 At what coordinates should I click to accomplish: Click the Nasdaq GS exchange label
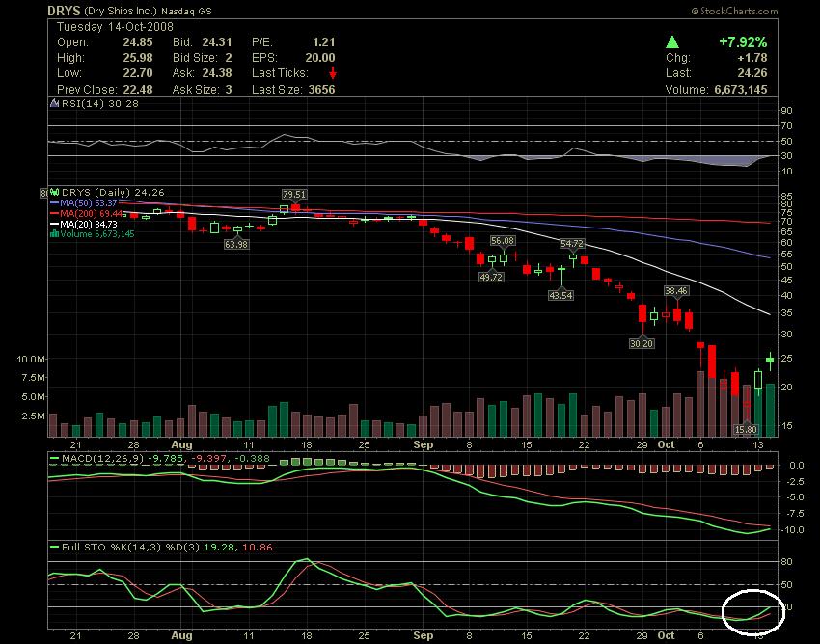(x=187, y=11)
